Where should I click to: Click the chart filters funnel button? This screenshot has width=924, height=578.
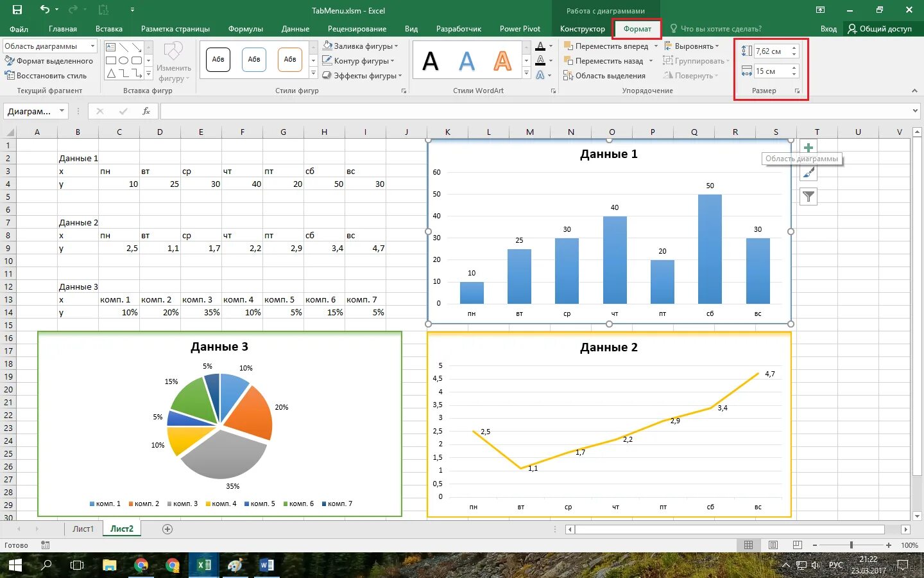click(x=809, y=197)
